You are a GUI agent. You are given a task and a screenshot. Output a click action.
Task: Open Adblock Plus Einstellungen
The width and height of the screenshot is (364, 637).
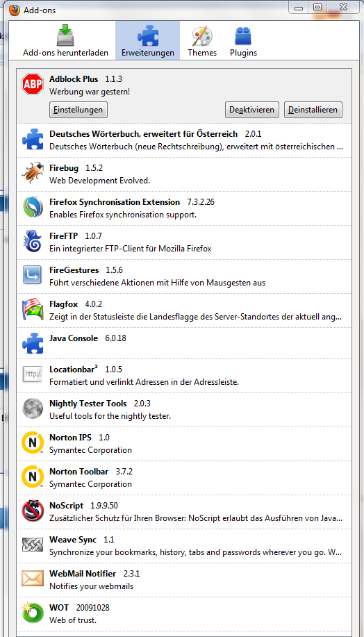(78, 110)
